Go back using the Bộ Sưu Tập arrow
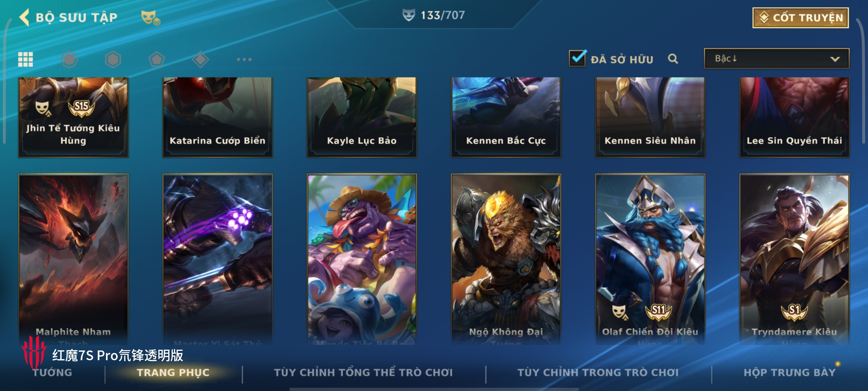Viewport: 868px width, 391px height. [24, 17]
